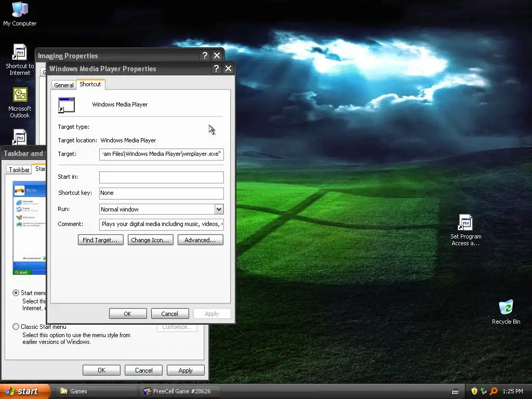Screen dimensions: 532x399
Task: Click in the Start in input field
Action: (162, 177)
